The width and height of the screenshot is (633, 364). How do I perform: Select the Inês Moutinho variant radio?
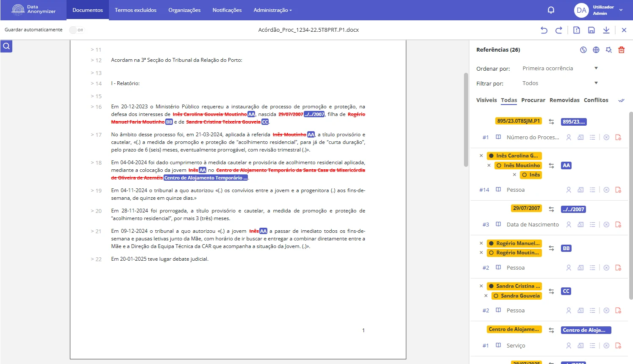(499, 165)
